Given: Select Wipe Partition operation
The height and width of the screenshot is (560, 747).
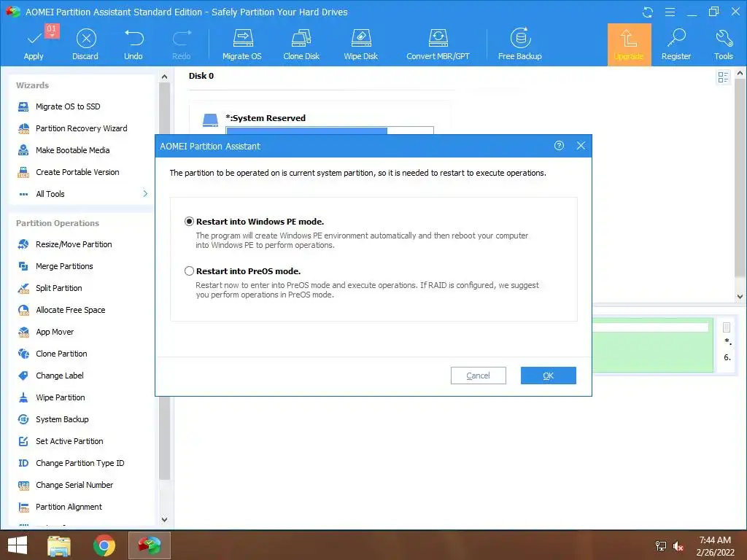Looking at the screenshot, I should click(x=60, y=397).
